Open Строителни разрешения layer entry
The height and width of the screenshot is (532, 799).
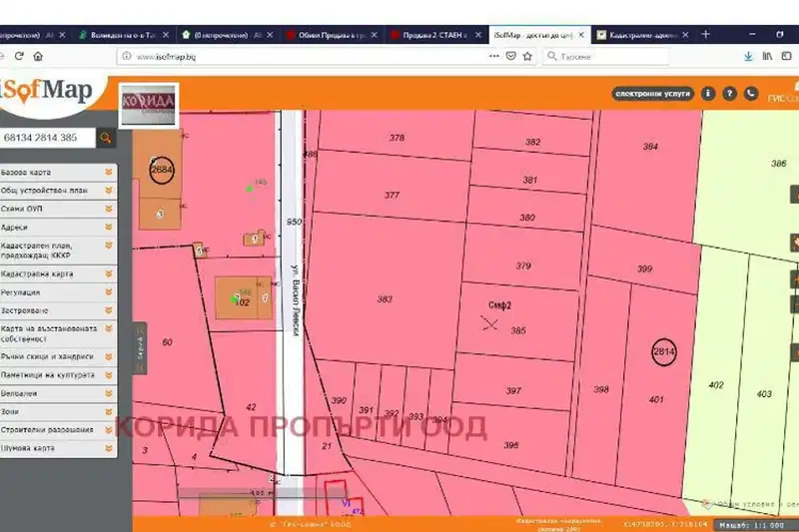point(58,429)
